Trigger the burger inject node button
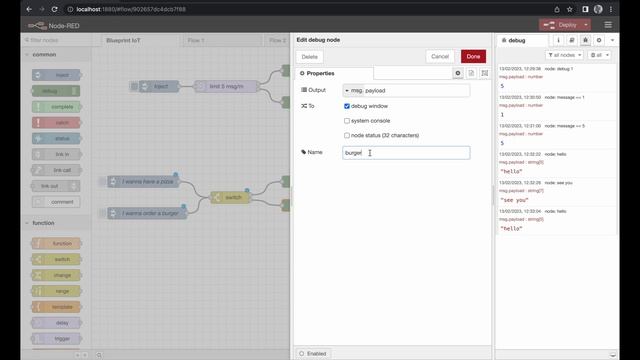Image resolution: width=640 pixels, height=360 pixels. pyautogui.click(x=102, y=213)
